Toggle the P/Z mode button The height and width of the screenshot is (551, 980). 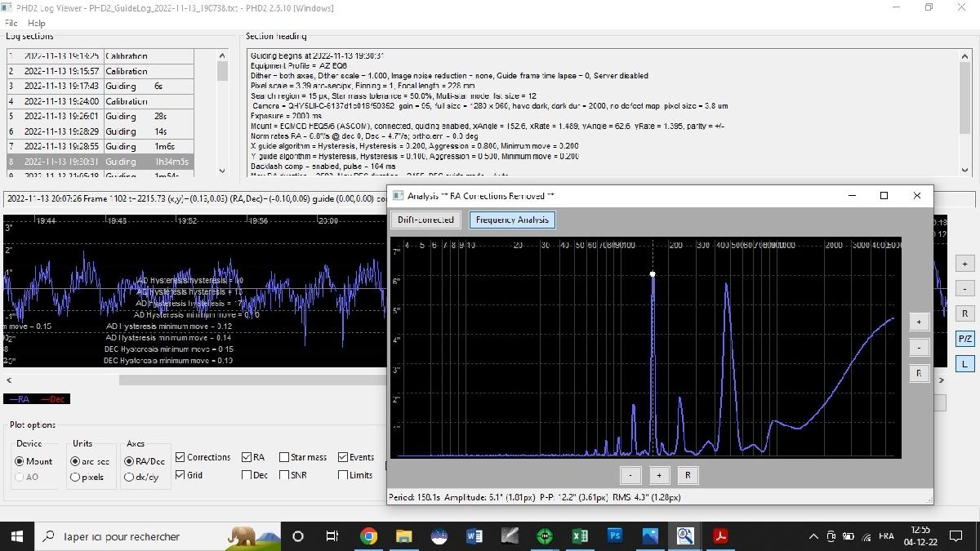pyautogui.click(x=964, y=338)
